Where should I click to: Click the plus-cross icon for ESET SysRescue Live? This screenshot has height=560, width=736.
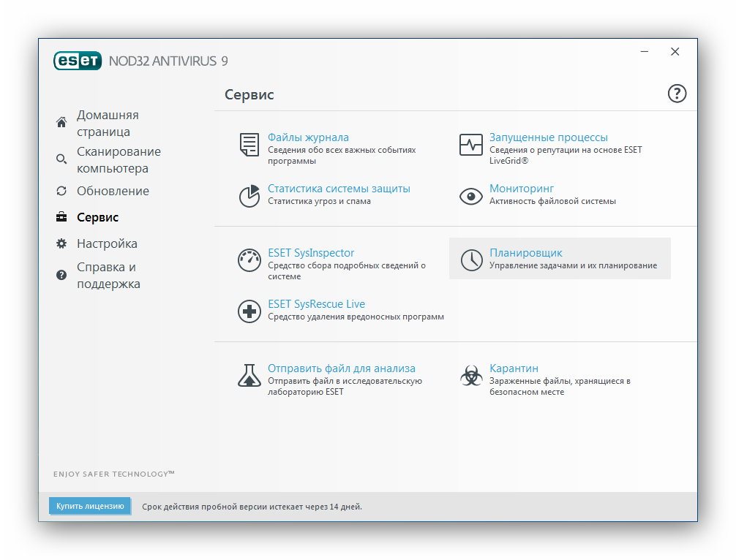pos(249,311)
